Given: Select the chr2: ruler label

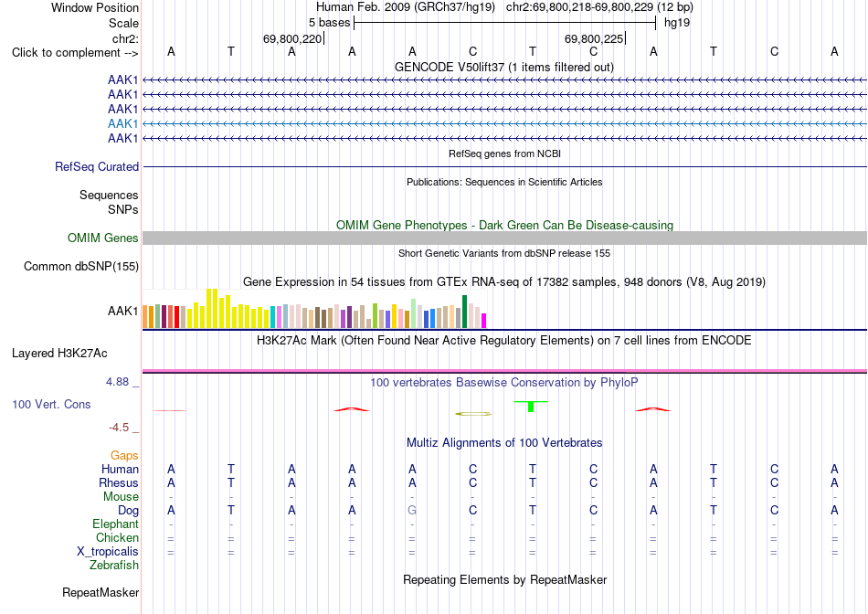Looking at the screenshot, I should point(125,38).
